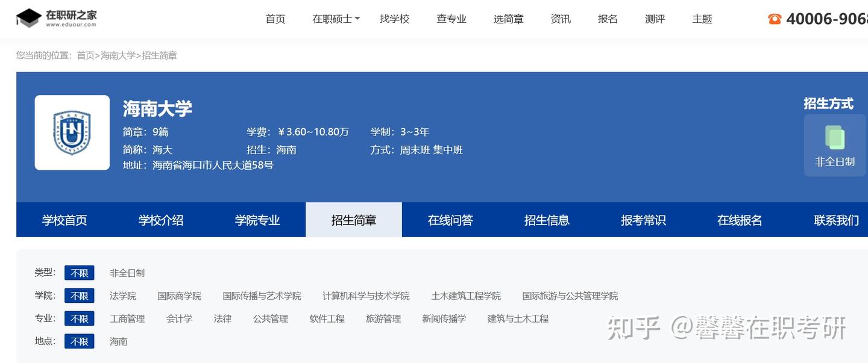Click the 海南大学 school name heading
The width and height of the screenshot is (868, 363).
(157, 108)
